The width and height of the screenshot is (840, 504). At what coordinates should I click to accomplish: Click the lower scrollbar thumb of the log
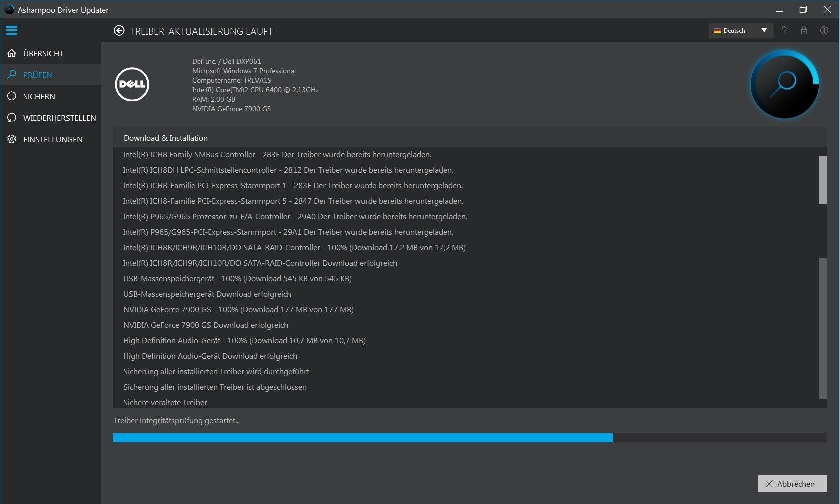click(x=823, y=329)
